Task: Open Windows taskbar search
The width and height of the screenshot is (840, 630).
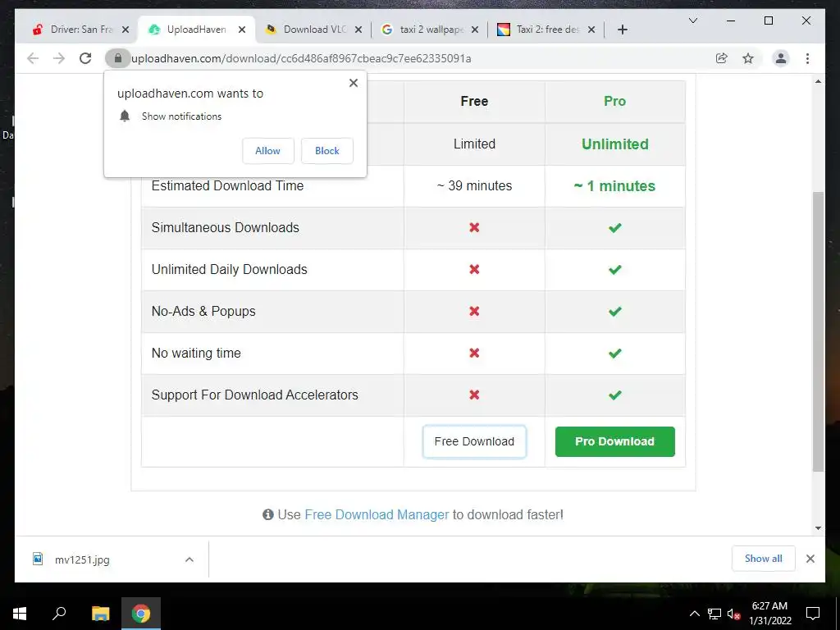Action: click(59, 614)
